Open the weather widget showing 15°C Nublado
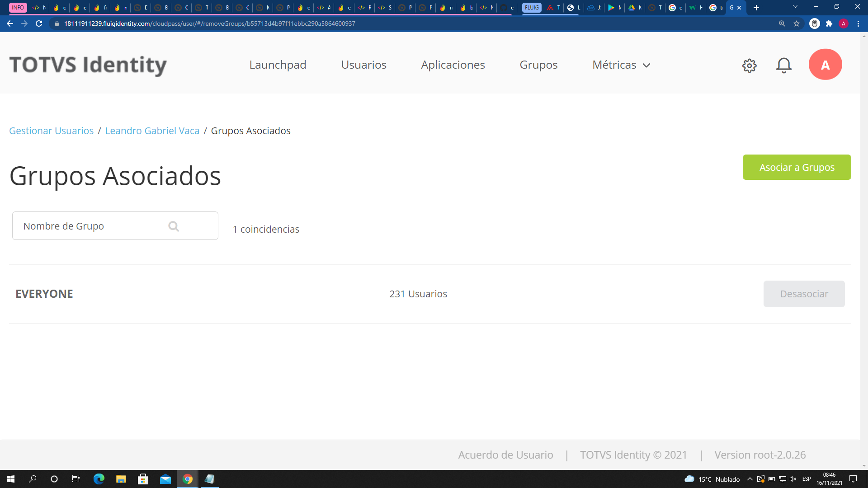Screen dimensions: 868x488 [712, 479]
